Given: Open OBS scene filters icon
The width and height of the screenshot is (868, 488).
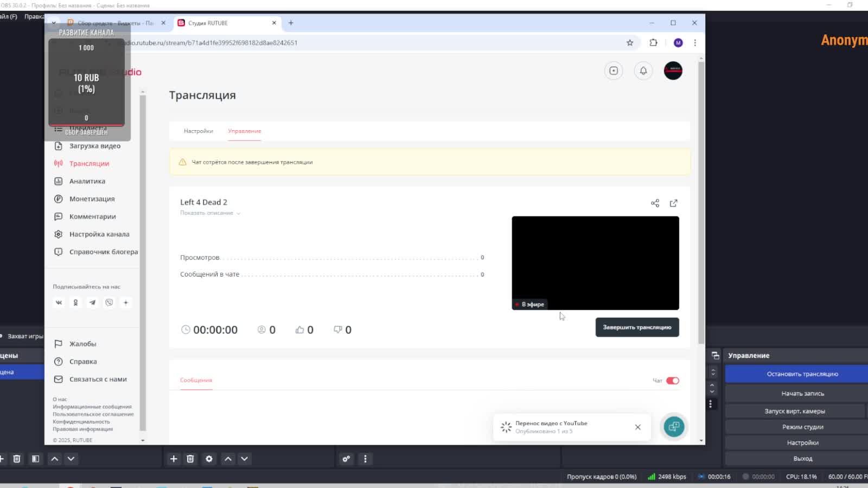Looking at the screenshot, I should pos(35,459).
